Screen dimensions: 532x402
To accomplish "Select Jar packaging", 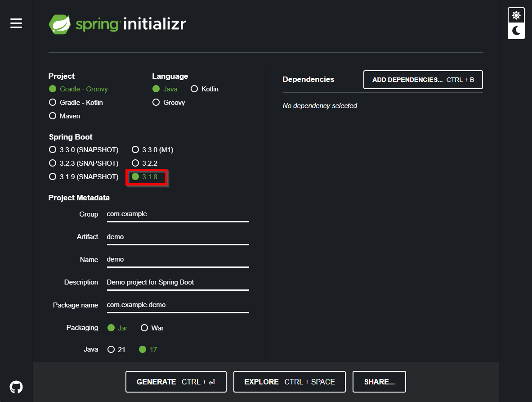I will (x=117, y=328).
